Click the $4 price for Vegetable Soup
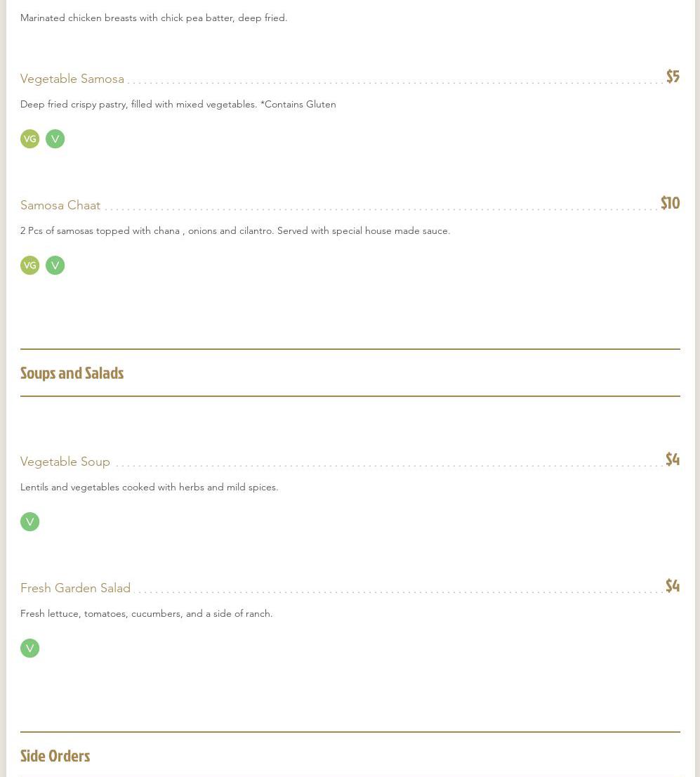This screenshot has height=777, width=700. (x=673, y=459)
